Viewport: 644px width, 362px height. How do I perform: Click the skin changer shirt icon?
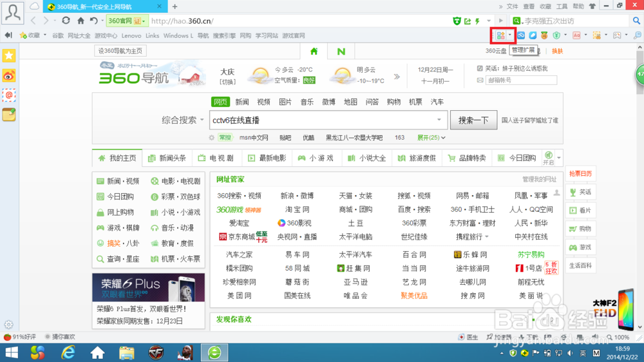click(x=592, y=6)
